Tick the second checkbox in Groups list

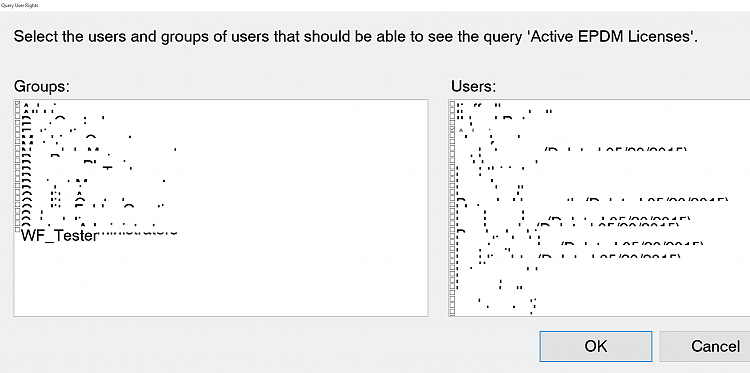(18, 110)
